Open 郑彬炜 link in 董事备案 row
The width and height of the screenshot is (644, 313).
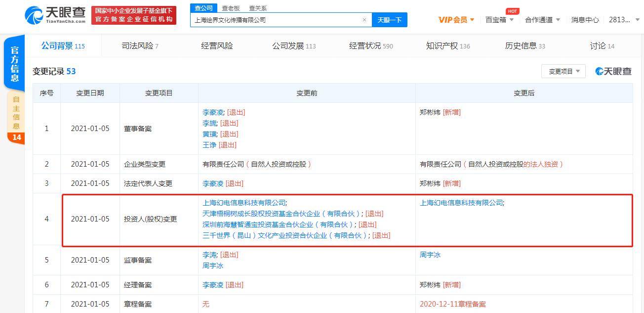coord(430,112)
